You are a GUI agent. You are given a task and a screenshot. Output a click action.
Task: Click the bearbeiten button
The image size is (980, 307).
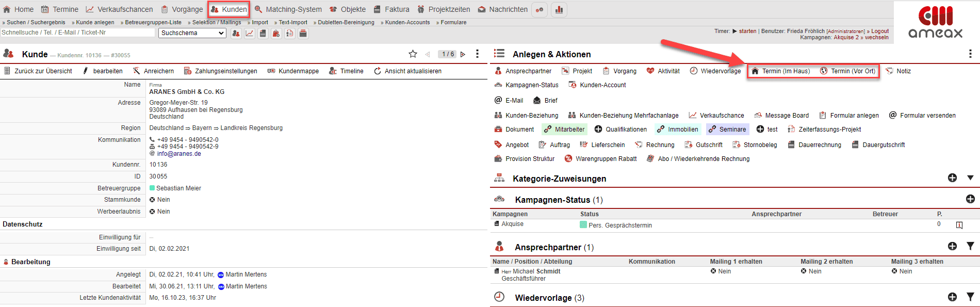[x=103, y=71]
